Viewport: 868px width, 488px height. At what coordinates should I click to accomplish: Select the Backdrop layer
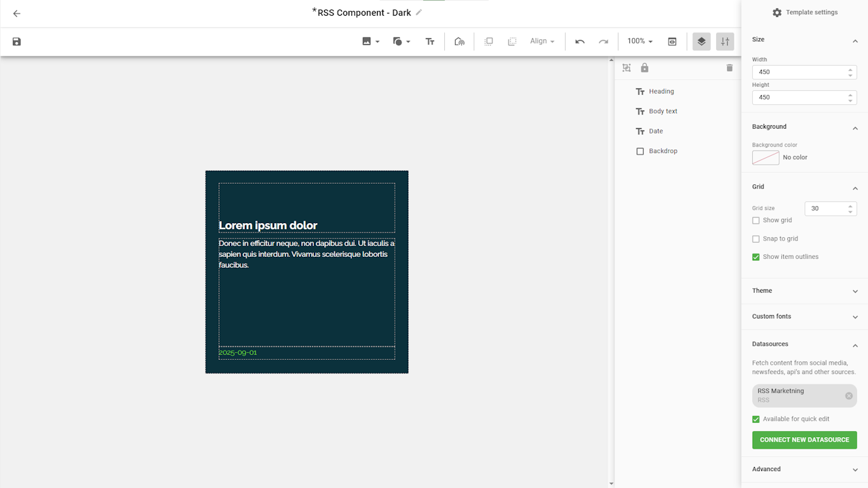[x=663, y=151]
